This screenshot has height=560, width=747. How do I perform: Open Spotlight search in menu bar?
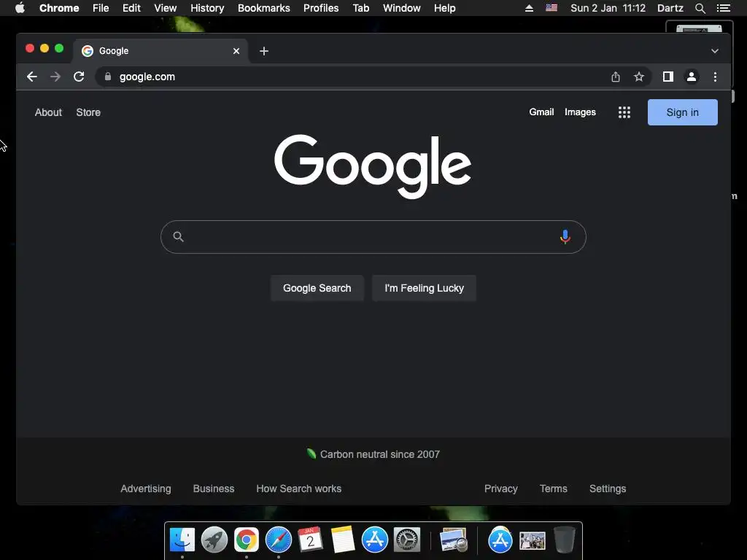coord(700,8)
